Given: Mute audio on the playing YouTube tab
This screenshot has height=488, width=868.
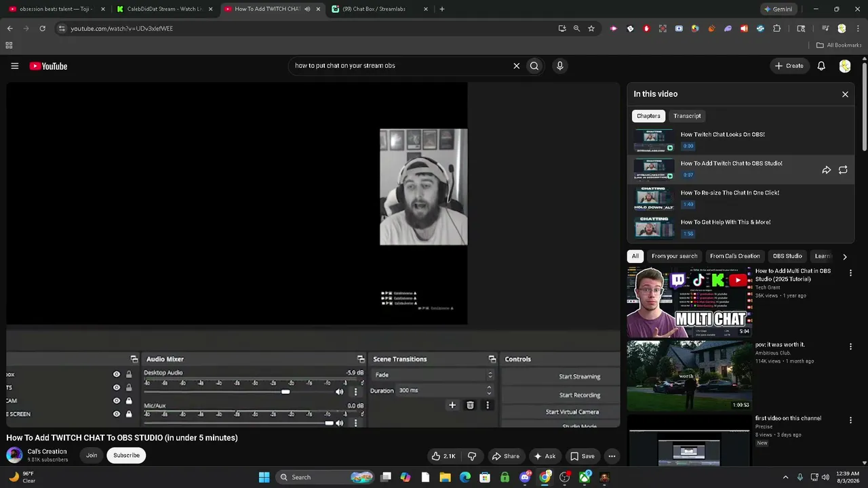Looking at the screenshot, I should point(307,9).
